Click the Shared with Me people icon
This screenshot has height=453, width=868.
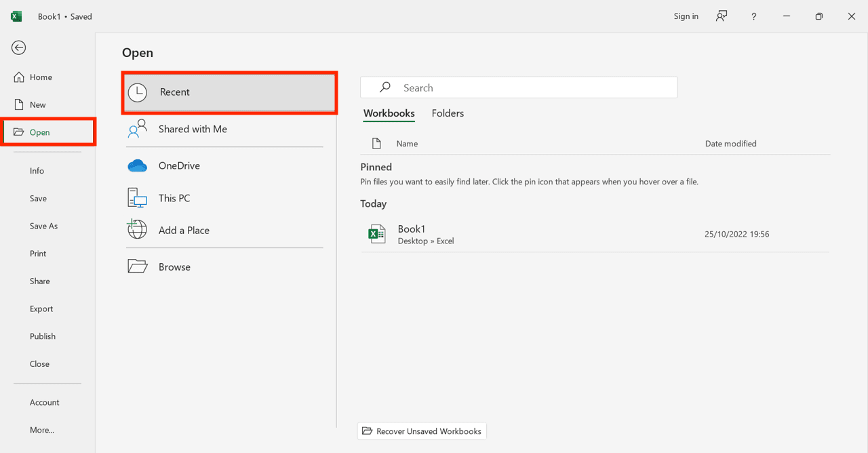click(138, 129)
